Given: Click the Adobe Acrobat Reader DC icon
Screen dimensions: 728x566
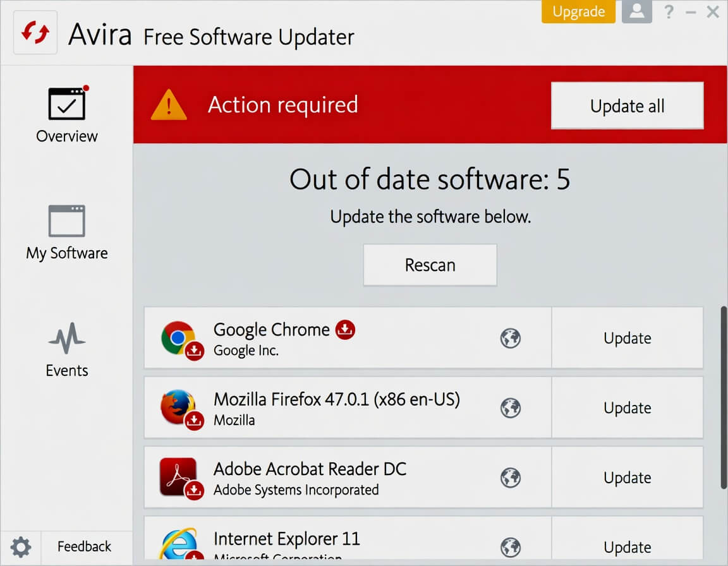Looking at the screenshot, I should point(178,477).
